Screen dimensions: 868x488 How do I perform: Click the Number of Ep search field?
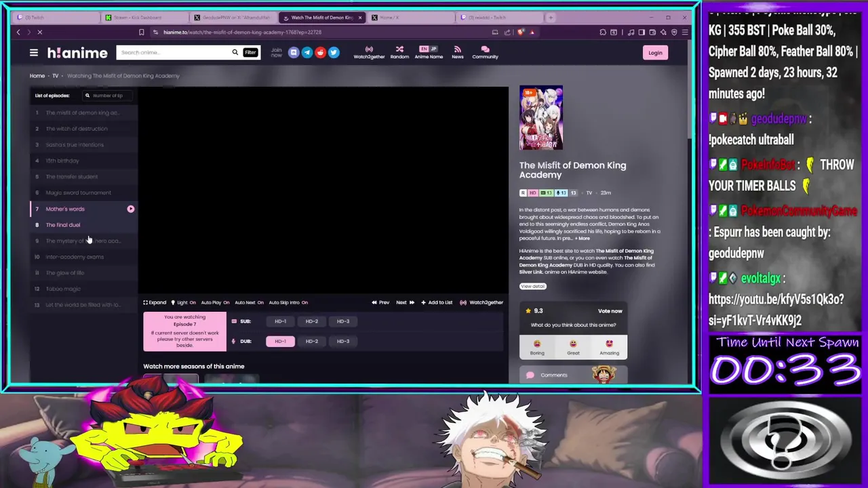tap(108, 96)
